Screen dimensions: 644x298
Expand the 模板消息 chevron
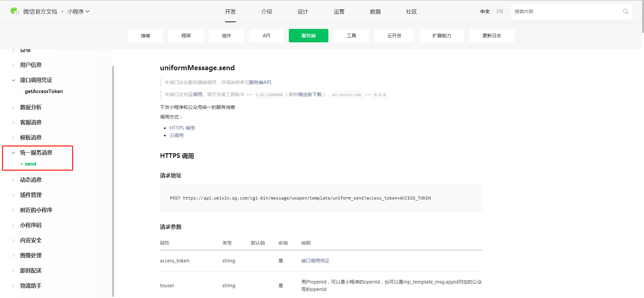[x=13, y=138]
